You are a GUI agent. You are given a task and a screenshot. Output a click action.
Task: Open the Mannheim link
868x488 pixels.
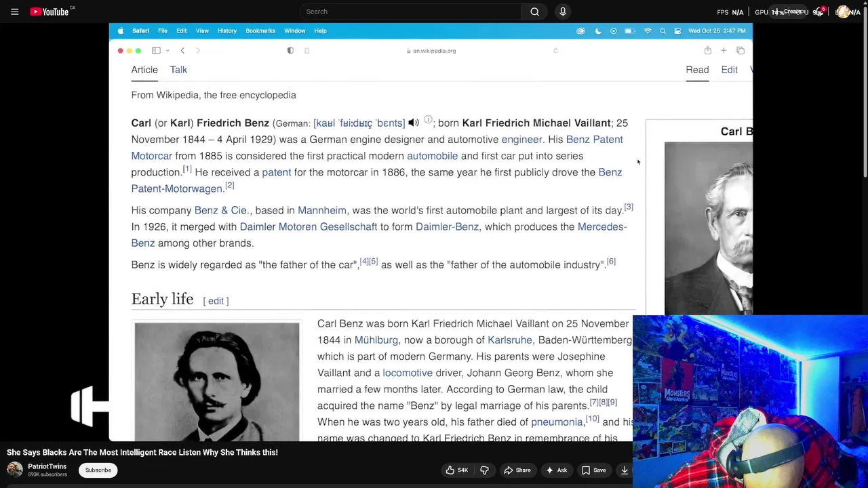tap(321, 210)
